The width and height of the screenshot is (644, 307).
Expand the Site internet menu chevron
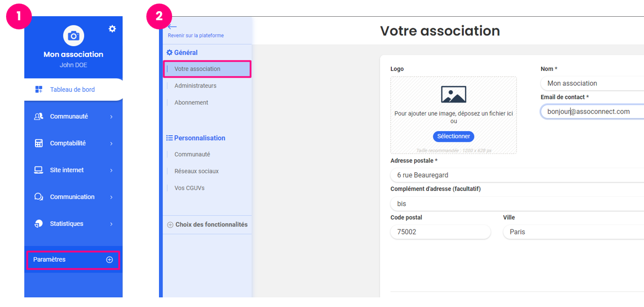pyautogui.click(x=111, y=170)
